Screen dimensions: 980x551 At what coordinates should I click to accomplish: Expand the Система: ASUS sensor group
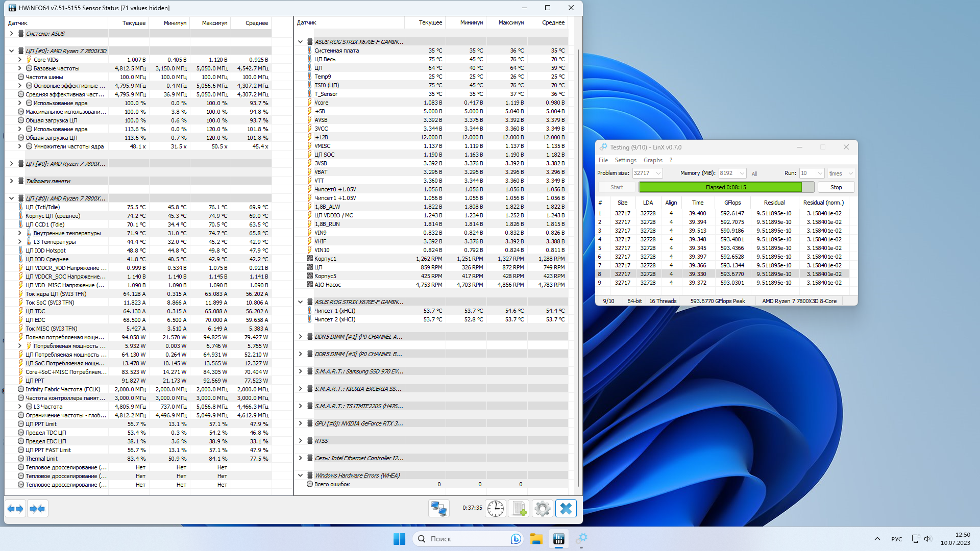click(12, 34)
